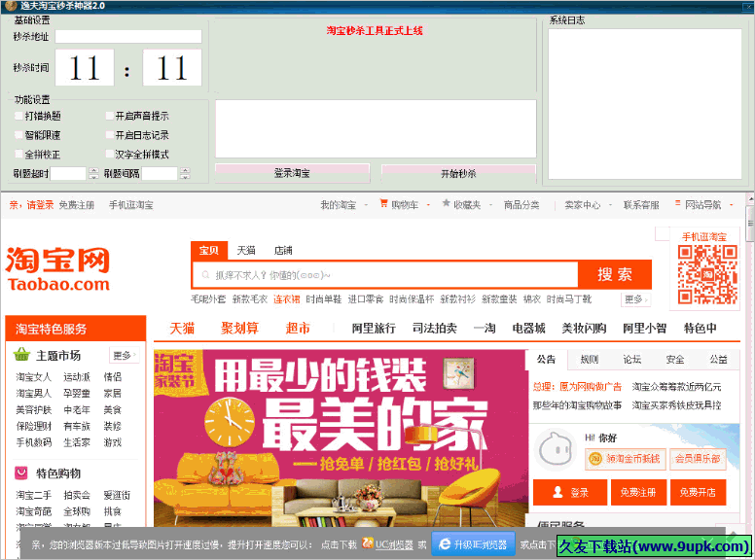Image resolution: width=755 pixels, height=560 pixels.
Task: Open the 阿里旅行 link
Action: (374, 328)
